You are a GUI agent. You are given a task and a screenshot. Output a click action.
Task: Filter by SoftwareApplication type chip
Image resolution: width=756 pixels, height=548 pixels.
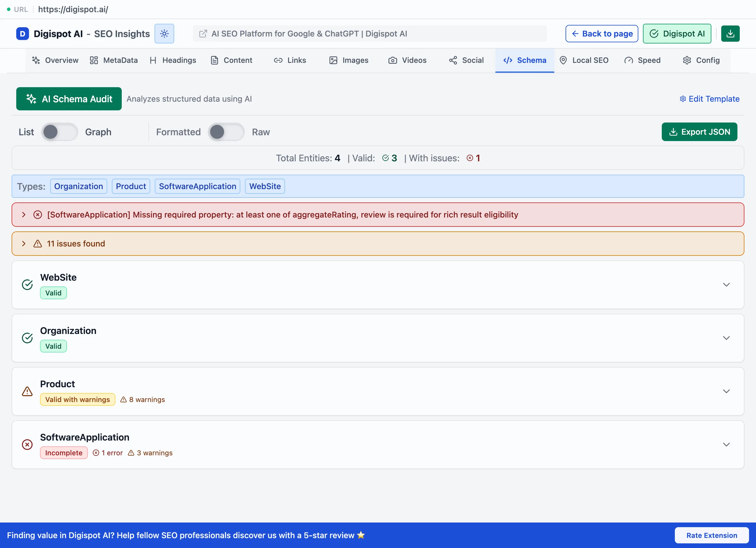click(x=197, y=186)
